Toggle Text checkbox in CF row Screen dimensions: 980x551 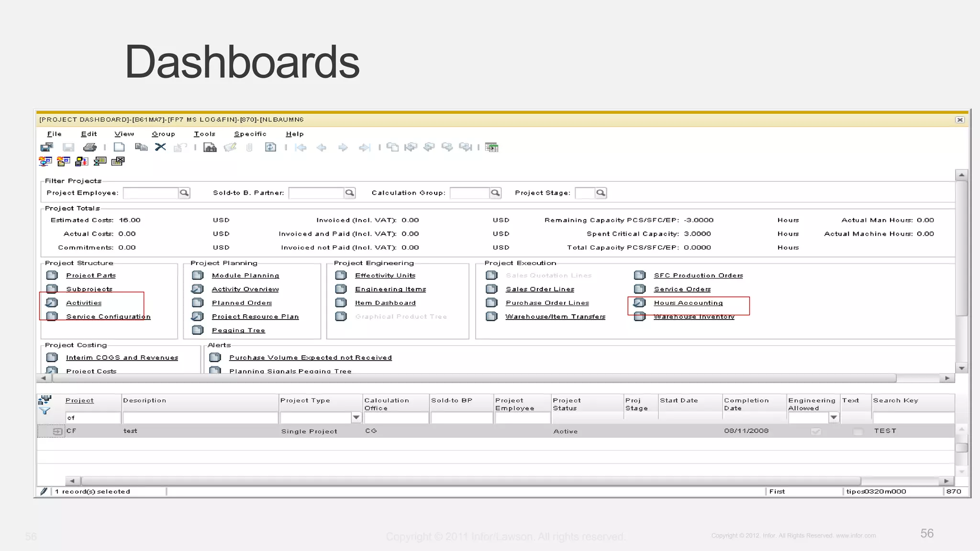[857, 431]
